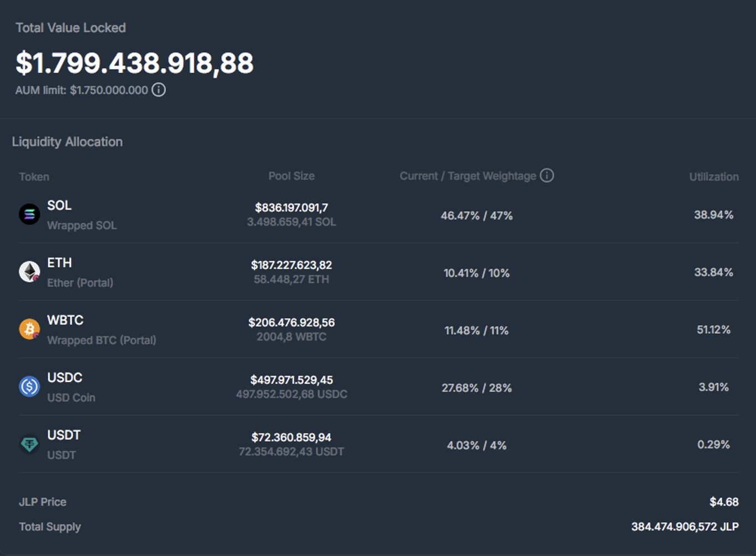756x556 pixels.
Task: Click the SOL token logo
Action: click(29, 214)
